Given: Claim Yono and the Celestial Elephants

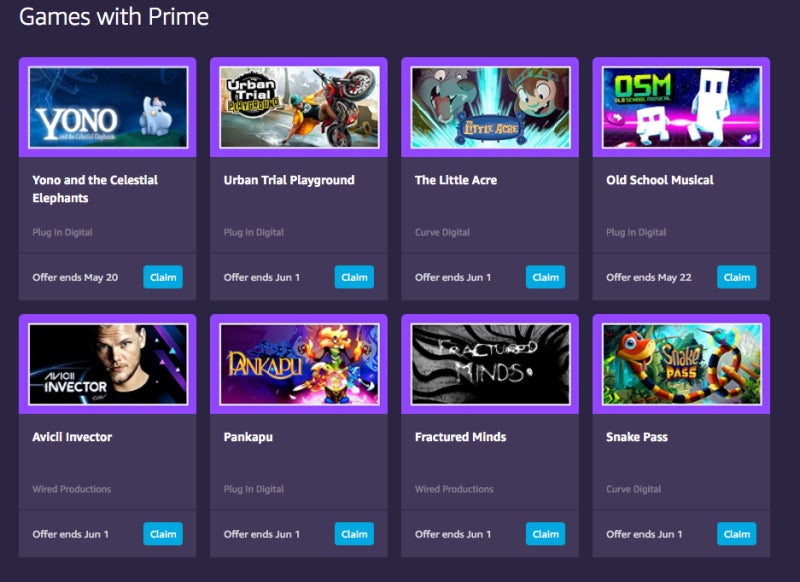Looking at the screenshot, I should tap(163, 277).
